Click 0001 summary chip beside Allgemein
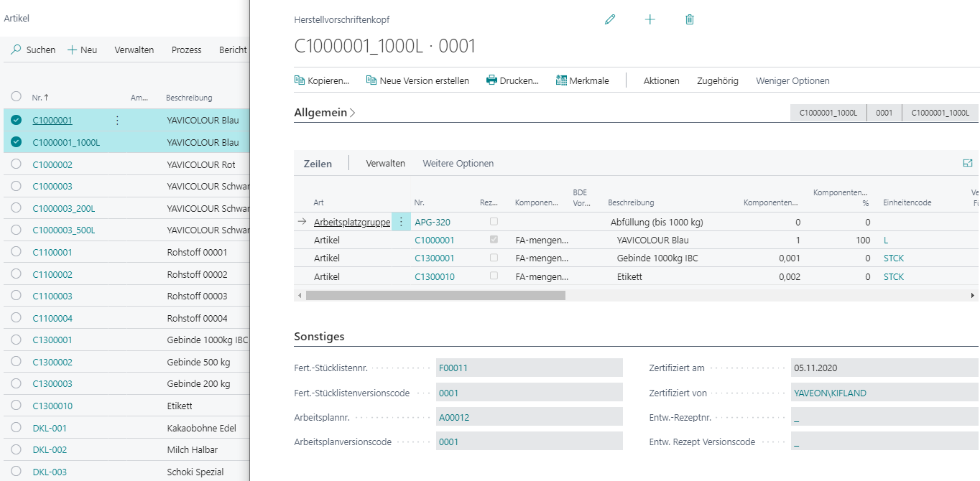 tap(884, 113)
